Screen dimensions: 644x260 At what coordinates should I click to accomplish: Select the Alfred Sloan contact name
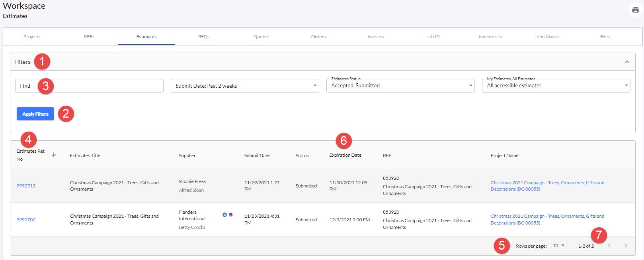tap(191, 190)
